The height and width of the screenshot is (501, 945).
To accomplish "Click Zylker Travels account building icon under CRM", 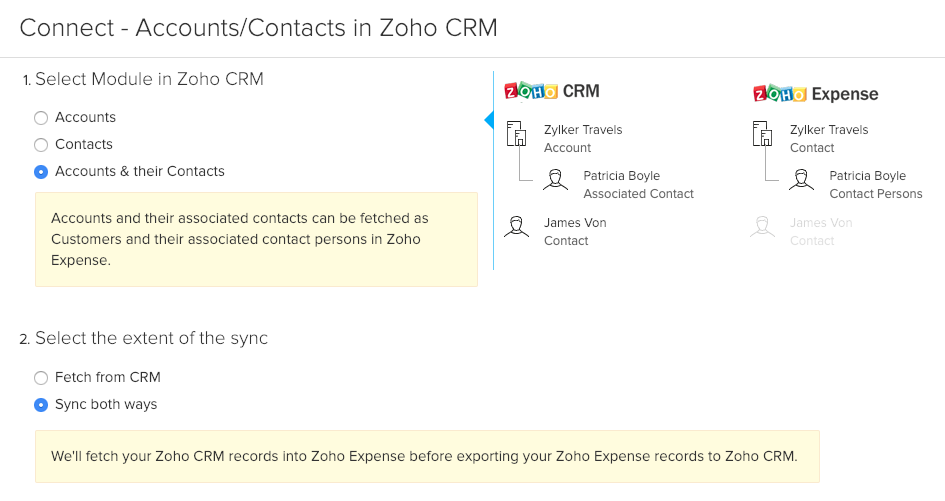I will coord(517,136).
